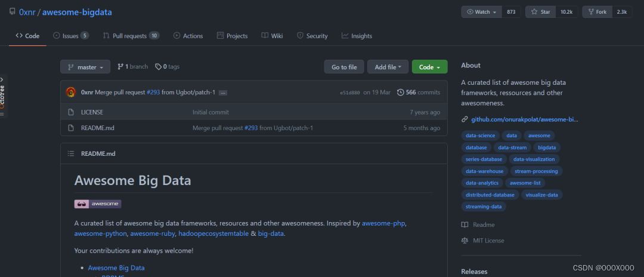This screenshot has width=644, height=277.
Task: Open the README.md file in file list
Action: point(98,128)
